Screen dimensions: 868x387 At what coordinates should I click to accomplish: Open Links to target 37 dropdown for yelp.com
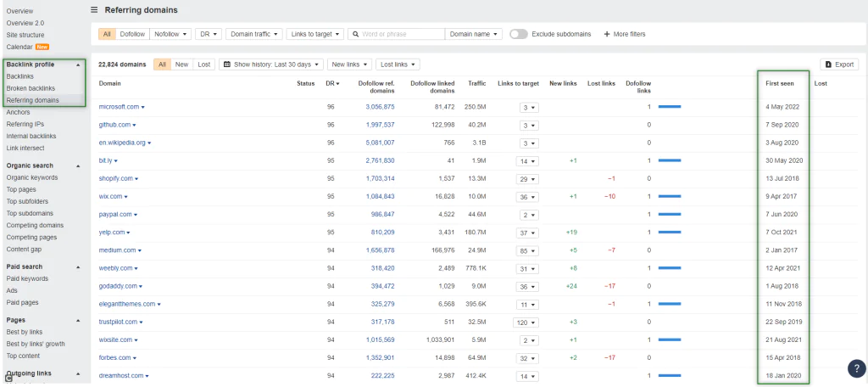(526, 233)
